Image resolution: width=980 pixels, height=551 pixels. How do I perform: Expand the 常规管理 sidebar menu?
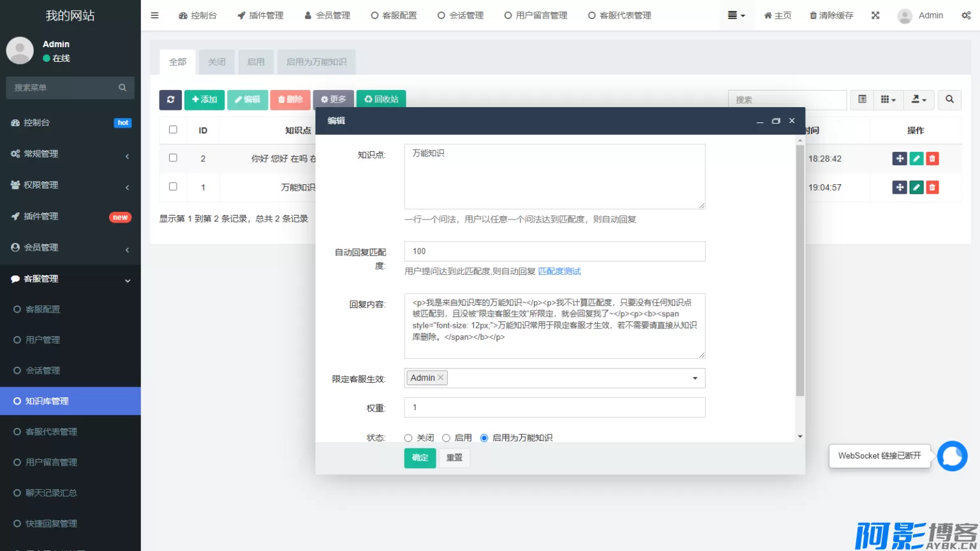(x=70, y=154)
